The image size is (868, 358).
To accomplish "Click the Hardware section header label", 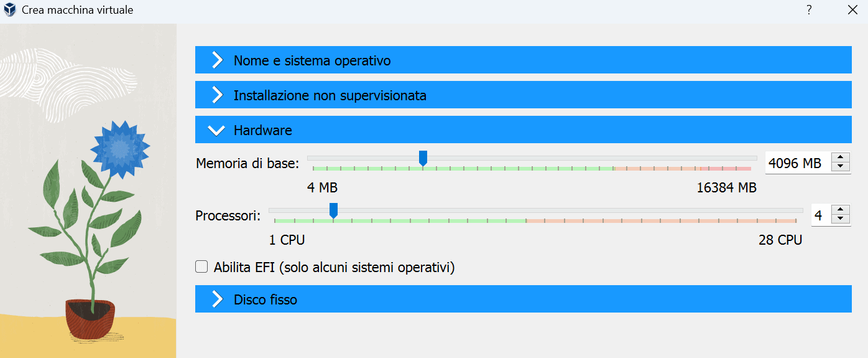I will click(262, 130).
